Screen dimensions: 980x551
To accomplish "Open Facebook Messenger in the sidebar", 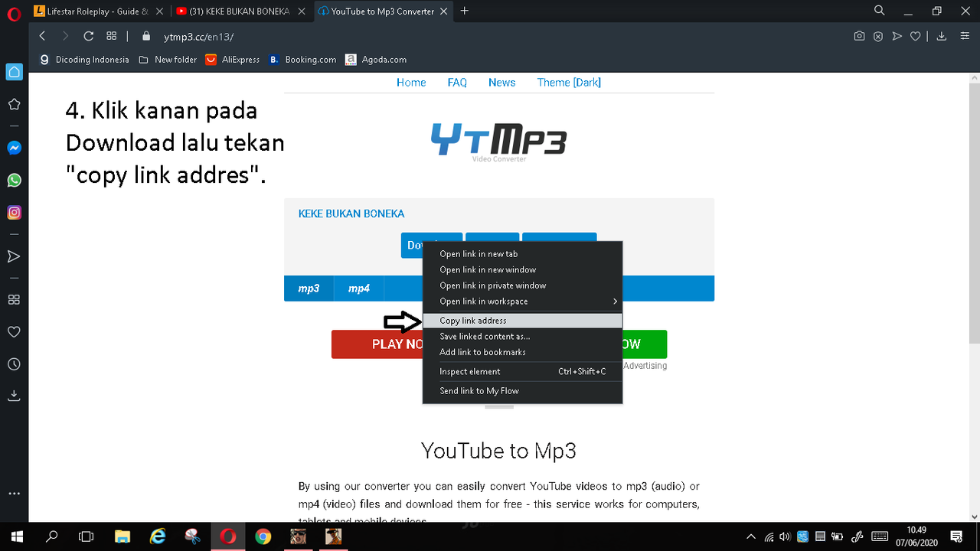I will click(x=14, y=148).
